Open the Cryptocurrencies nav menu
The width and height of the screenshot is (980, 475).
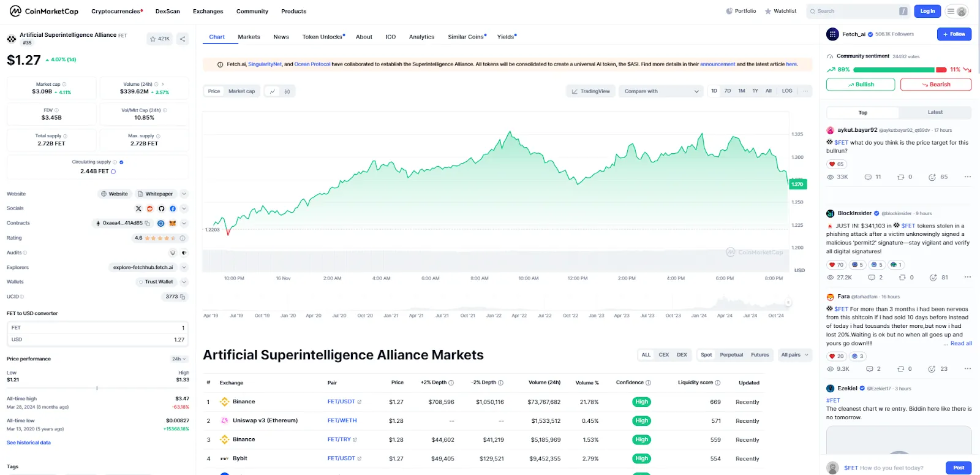click(117, 11)
